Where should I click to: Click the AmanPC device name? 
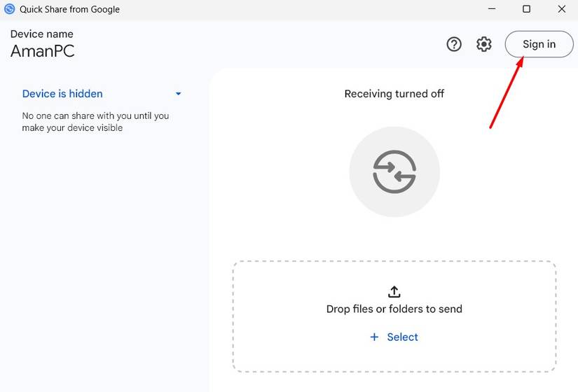[x=42, y=51]
